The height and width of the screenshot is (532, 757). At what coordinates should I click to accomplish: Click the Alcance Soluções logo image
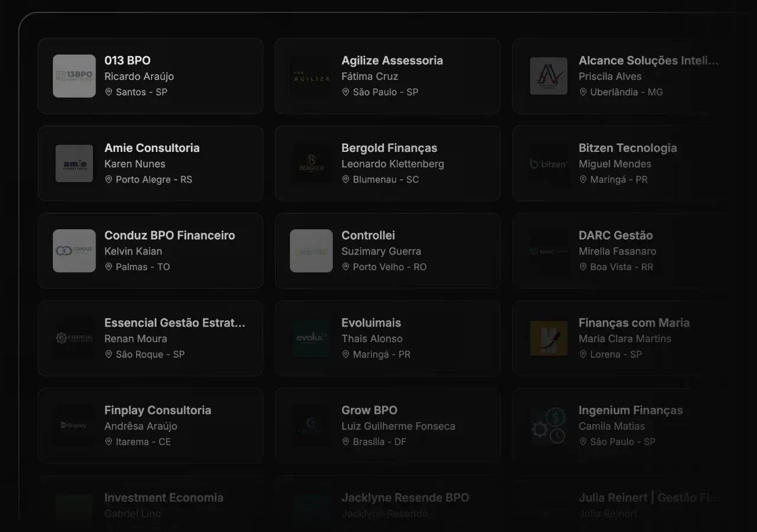548,76
